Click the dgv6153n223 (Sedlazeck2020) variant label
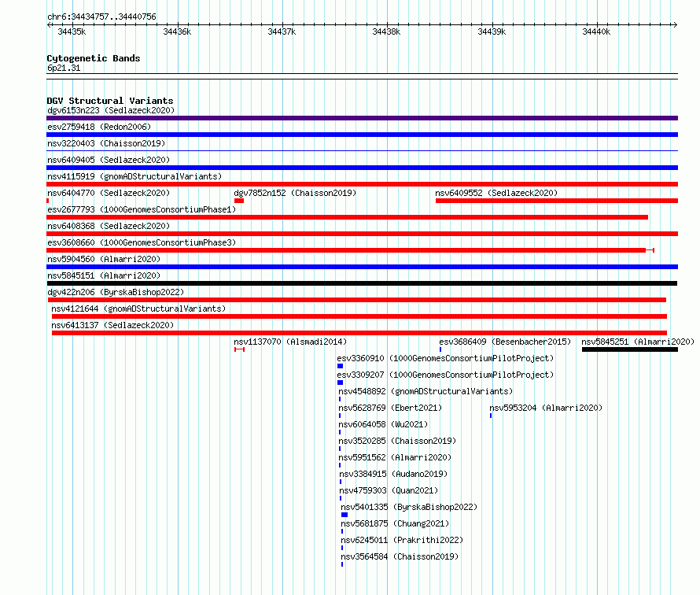Image resolution: width=700 pixels, height=595 pixels. pyautogui.click(x=111, y=110)
